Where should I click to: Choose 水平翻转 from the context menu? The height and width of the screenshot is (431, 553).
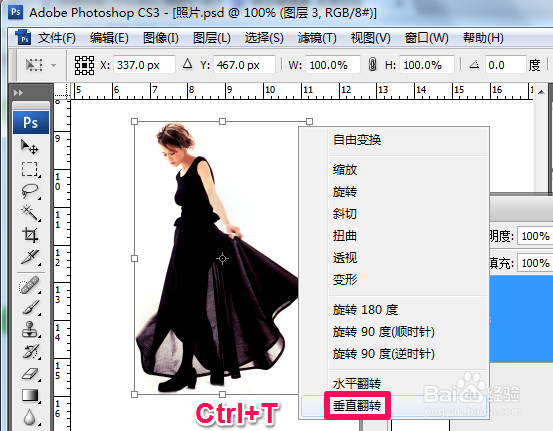(394, 383)
